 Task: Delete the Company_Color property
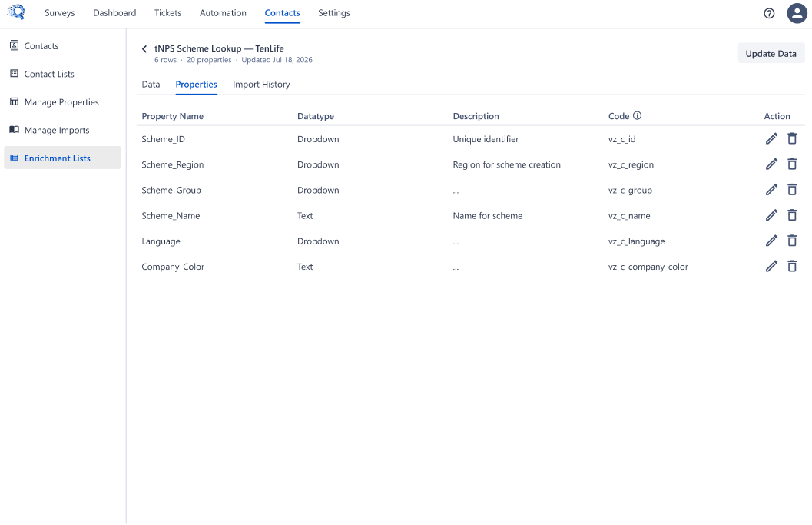[x=792, y=267]
